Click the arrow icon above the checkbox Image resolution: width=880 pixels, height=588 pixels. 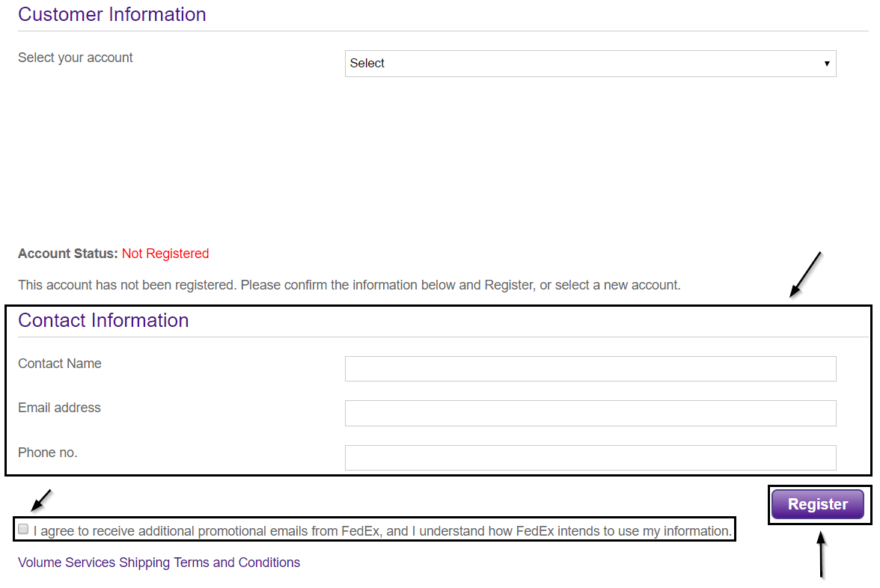tap(42, 499)
